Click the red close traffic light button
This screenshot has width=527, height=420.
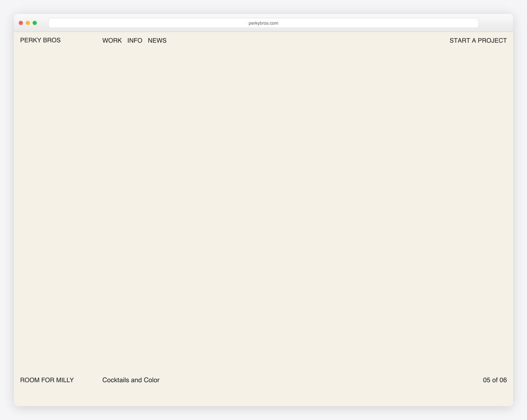pos(21,22)
